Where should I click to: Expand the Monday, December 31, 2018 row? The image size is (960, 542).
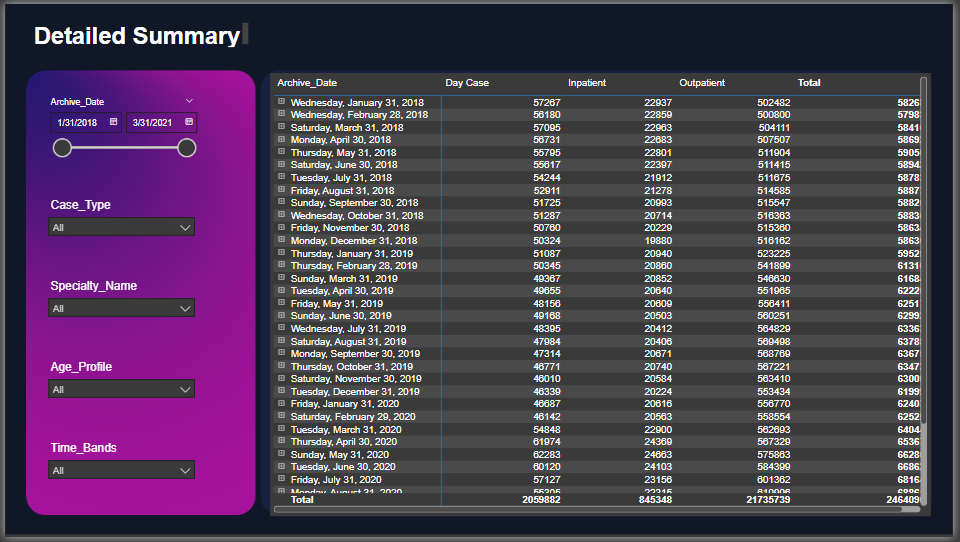282,240
